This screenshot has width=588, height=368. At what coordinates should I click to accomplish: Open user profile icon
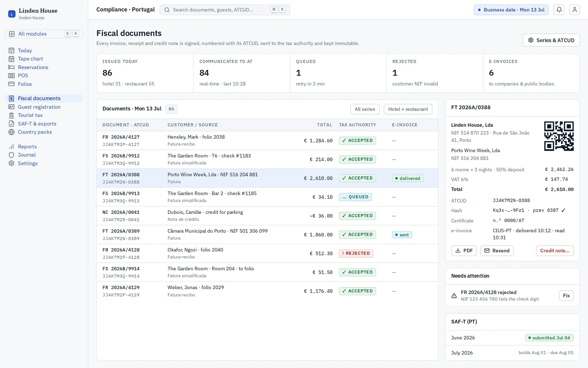[574, 10]
